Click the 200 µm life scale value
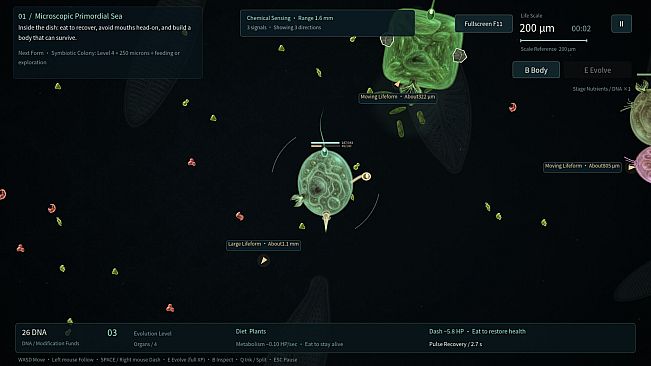This screenshot has height=366, width=651. coord(537,28)
